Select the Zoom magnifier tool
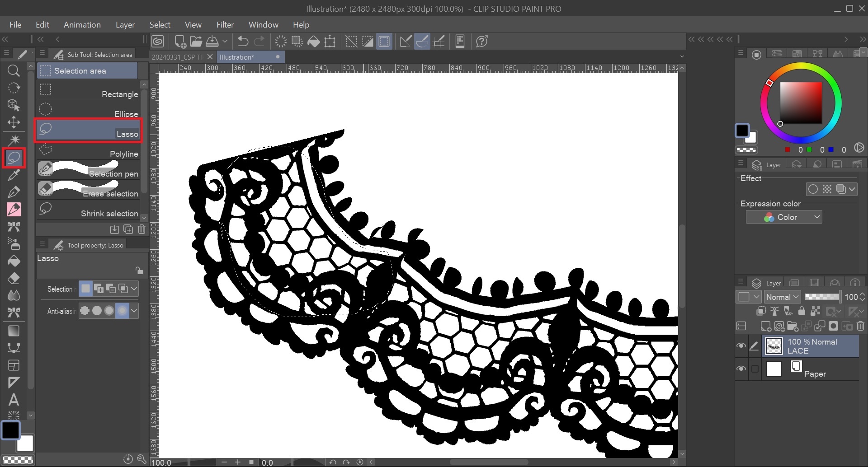 pyautogui.click(x=14, y=70)
